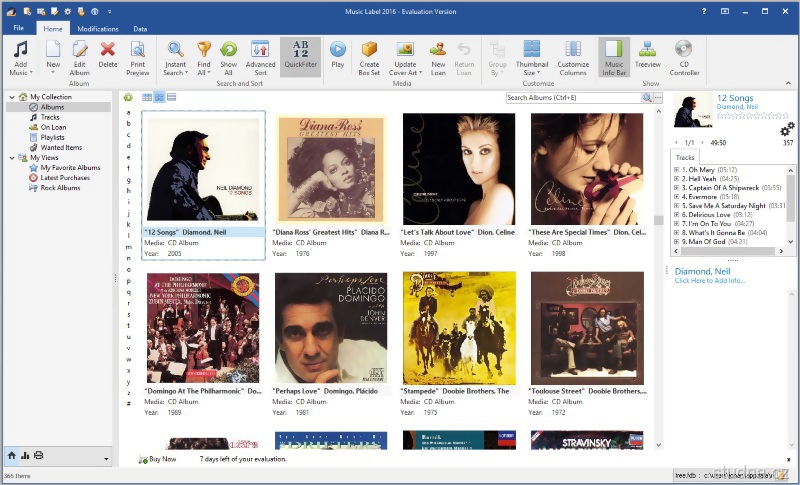The width and height of the screenshot is (800, 485).
Task: Select the Stampede album cover
Action: click(x=459, y=328)
